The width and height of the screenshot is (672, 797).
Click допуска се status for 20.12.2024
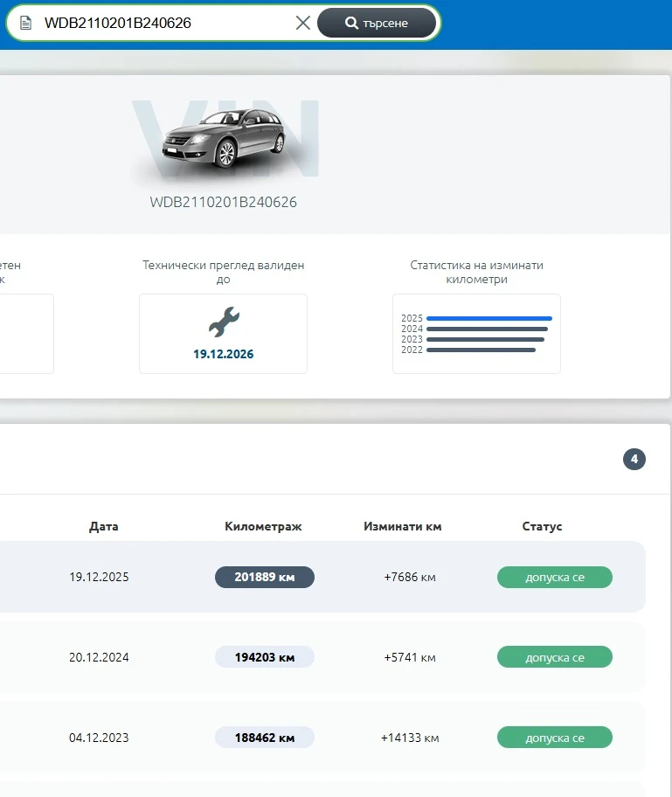click(x=555, y=657)
